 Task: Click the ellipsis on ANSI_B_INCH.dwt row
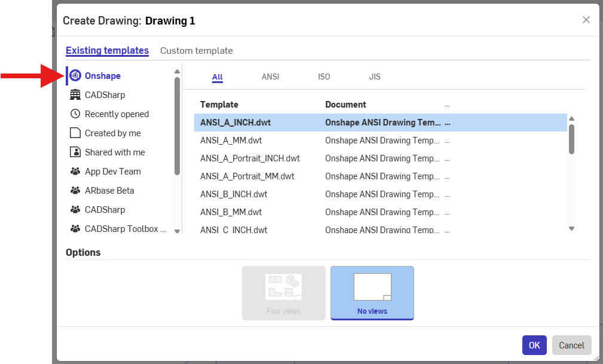(x=447, y=195)
